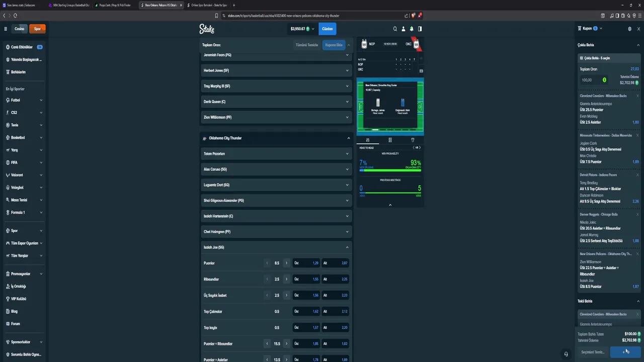
Task: Select Üst 1,78 on Puanlar + Asistler
Action: point(306,359)
